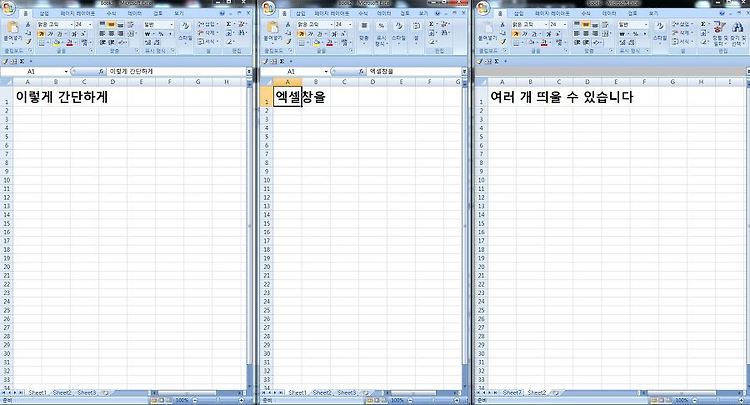Toggle Italic in the left window ribbon
The height and width of the screenshot is (405, 750).
tap(50, 33)
